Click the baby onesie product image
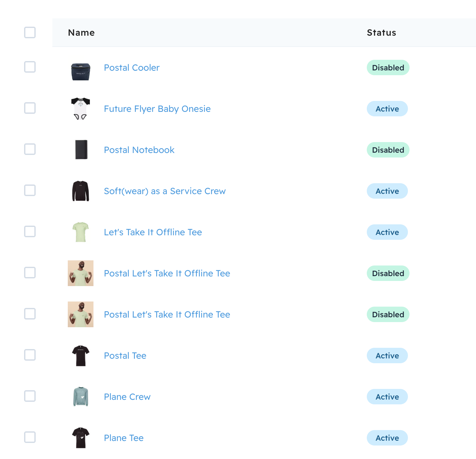The height and width of the screenshot is (459, 476). (x=80, y=109)
